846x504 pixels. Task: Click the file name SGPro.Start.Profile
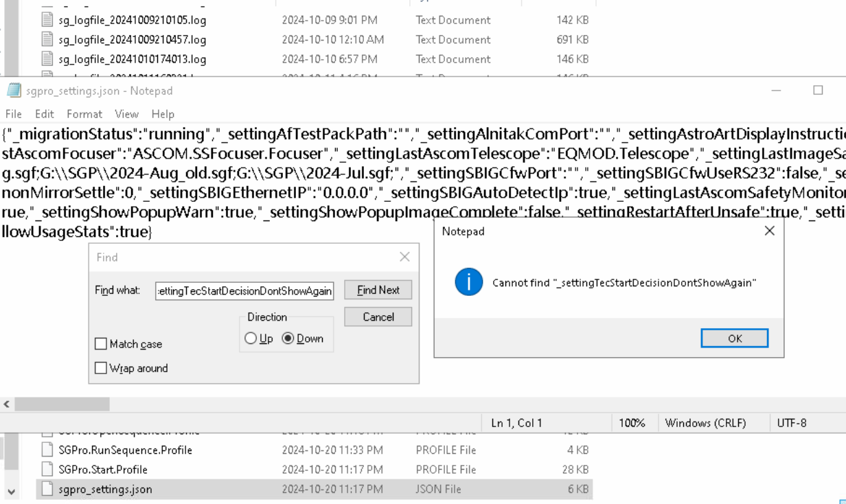tap(103, 470)
